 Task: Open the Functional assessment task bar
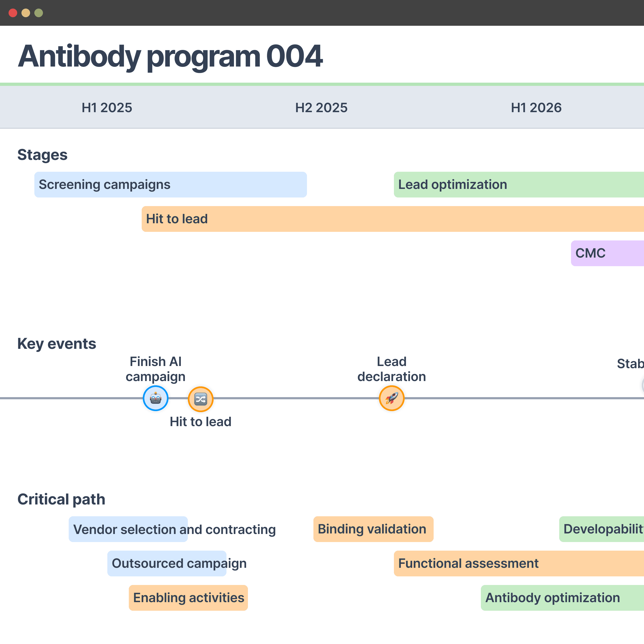tap(519, 563)
